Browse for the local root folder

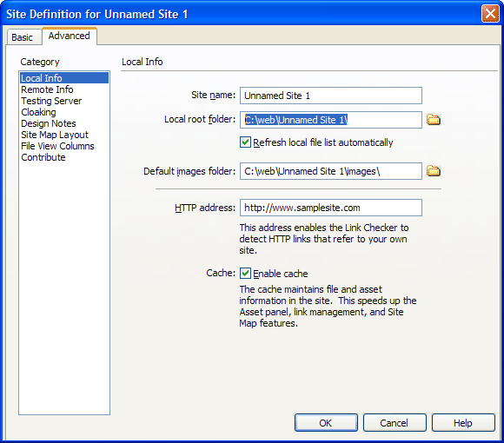(x=434, y=120)
